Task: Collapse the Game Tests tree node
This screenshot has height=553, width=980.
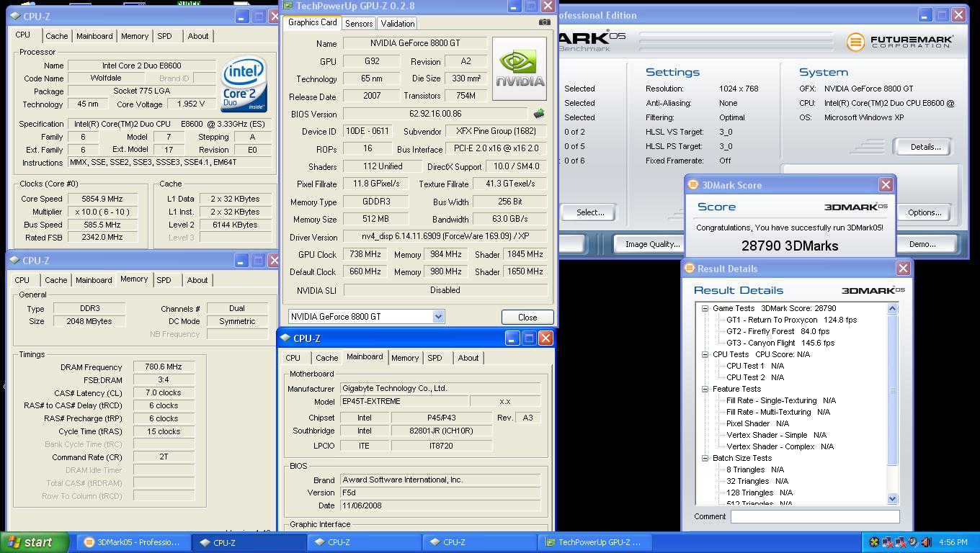Action: (x=705, y=308)
